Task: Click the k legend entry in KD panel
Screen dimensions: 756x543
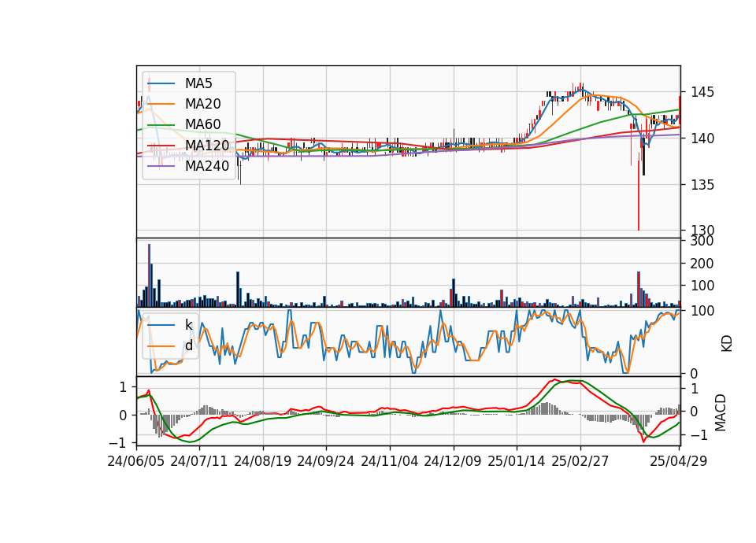Action: tap(188, 325)
